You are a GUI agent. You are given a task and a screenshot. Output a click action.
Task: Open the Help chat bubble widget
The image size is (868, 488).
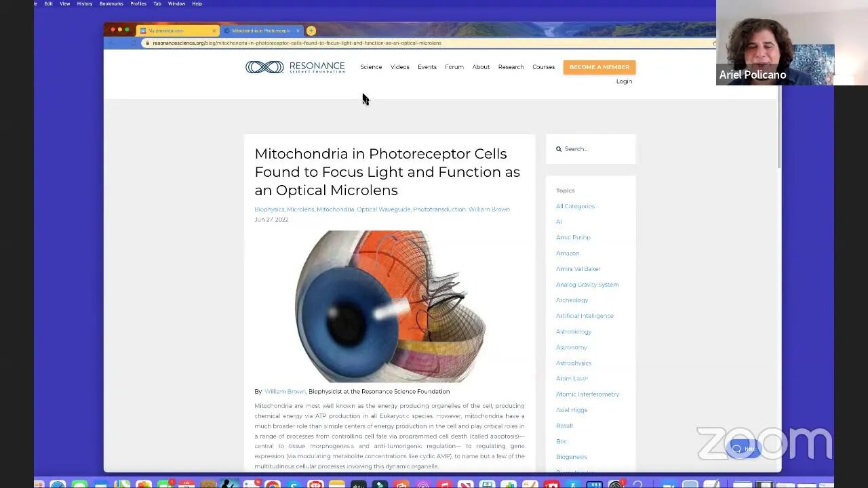(744, 449)
